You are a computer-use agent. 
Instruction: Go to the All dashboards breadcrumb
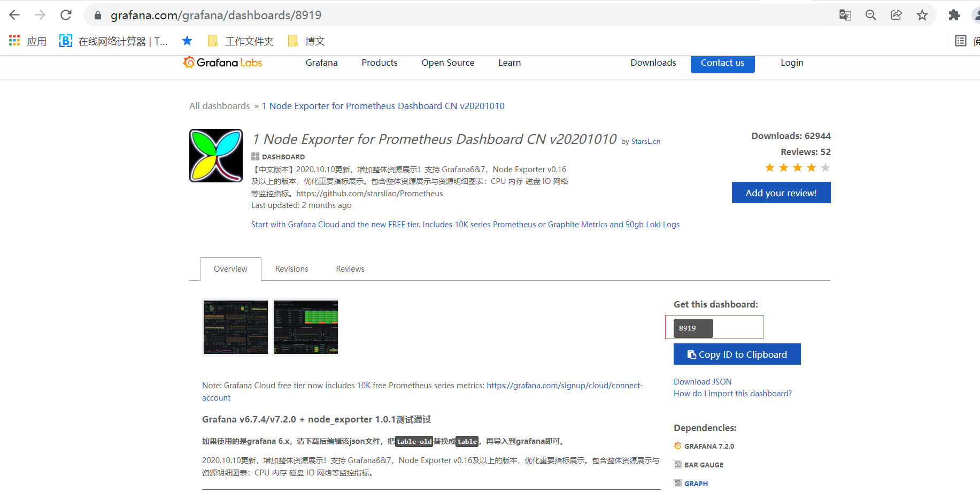pos(219,106)
